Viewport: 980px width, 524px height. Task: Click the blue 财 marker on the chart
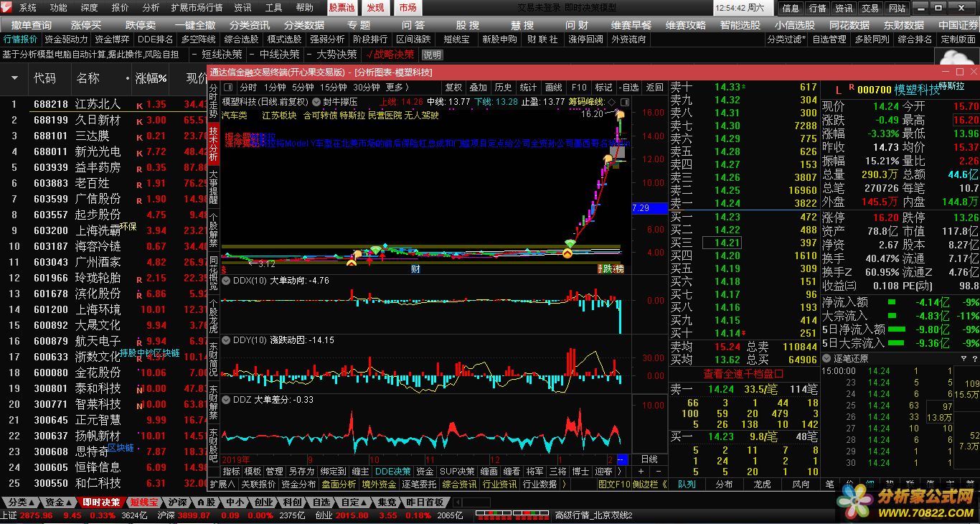(x=415, y=268)
